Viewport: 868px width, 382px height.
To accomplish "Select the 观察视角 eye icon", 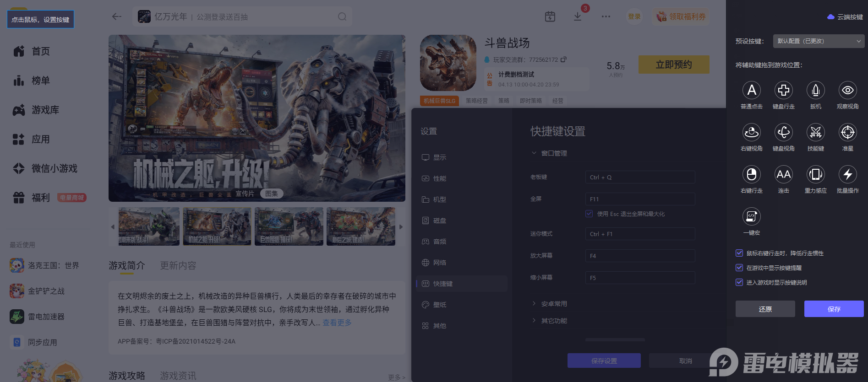I will (848, 90).
